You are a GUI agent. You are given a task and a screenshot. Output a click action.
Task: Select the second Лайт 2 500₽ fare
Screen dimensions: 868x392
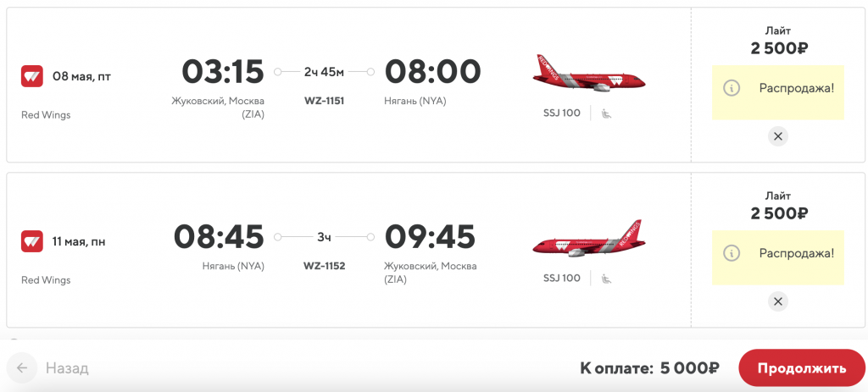pos(778,206)
